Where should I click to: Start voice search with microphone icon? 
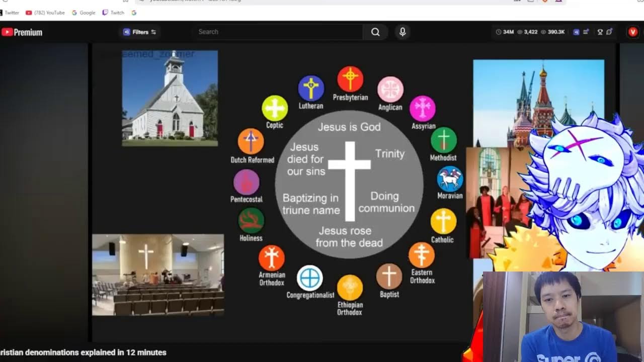point(403,32)
